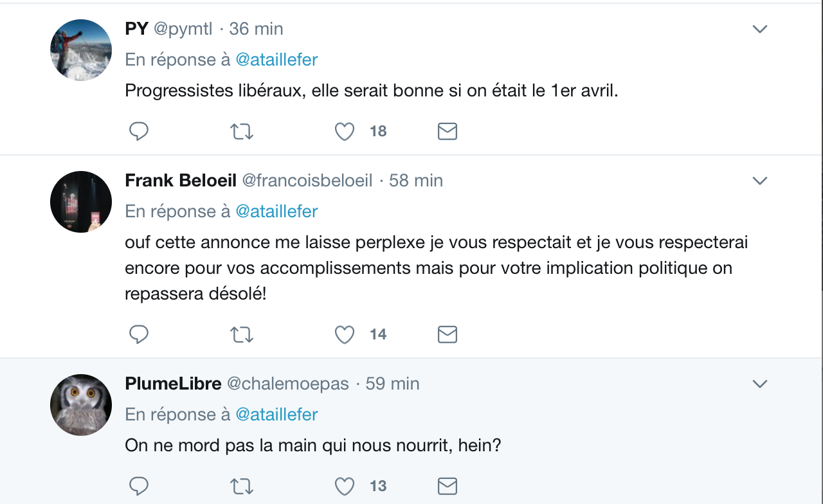This screenshot has height=504, width=823.
Task: Reply to PY's tweet about Progressistes libéraux
Action: [x=139, y=131]
